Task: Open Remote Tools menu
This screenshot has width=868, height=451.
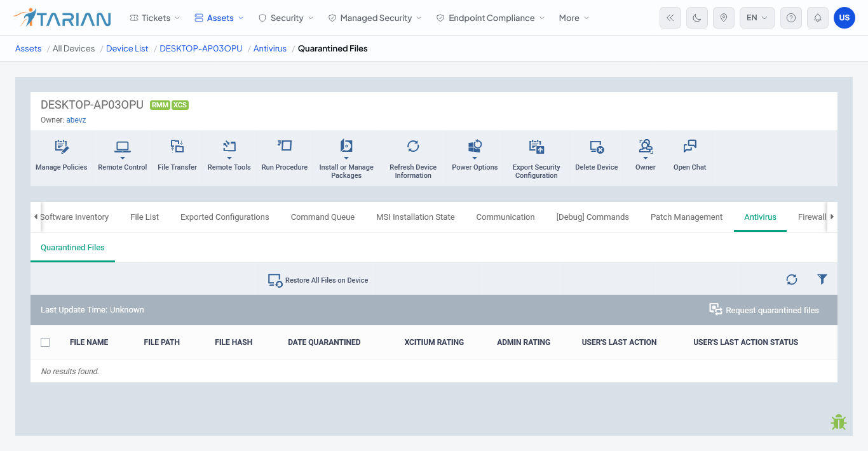Action: point(229,156)
